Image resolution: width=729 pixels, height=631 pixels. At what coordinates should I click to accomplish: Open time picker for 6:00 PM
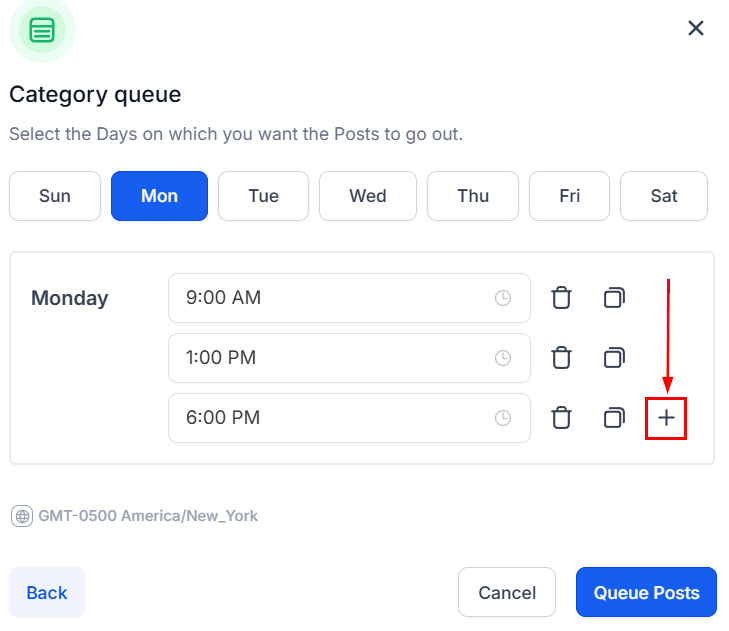tap(504, 418)
